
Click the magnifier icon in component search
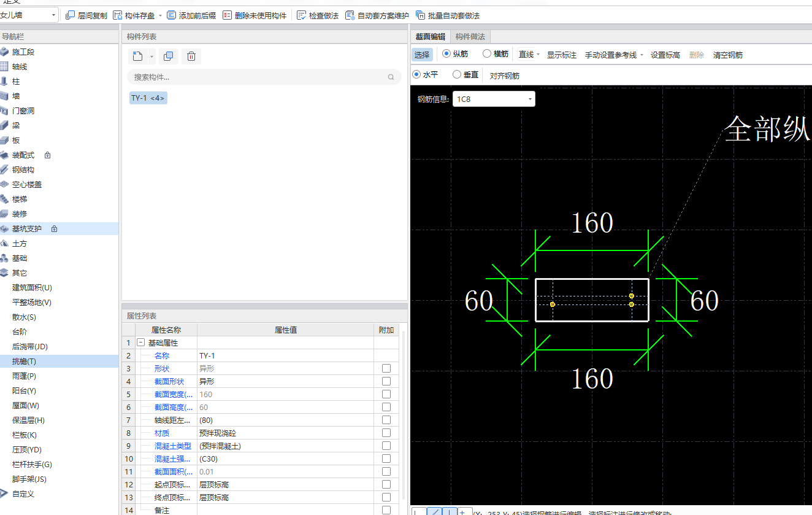tap(391, 77)
